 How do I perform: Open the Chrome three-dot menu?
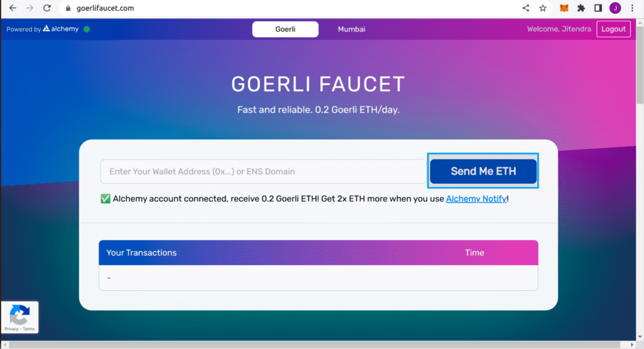pyautogui.click(x=632, y=9)
